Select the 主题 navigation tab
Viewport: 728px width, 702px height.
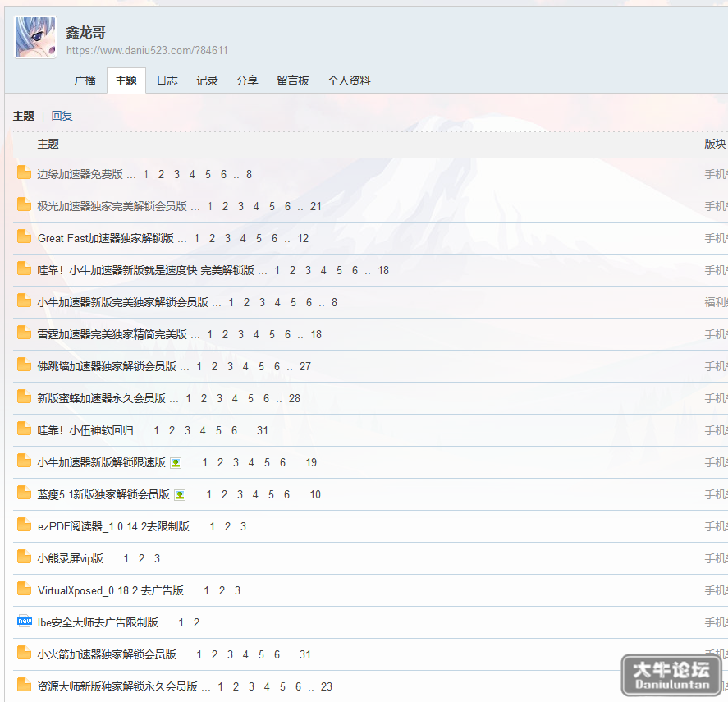tap(126, 80)
